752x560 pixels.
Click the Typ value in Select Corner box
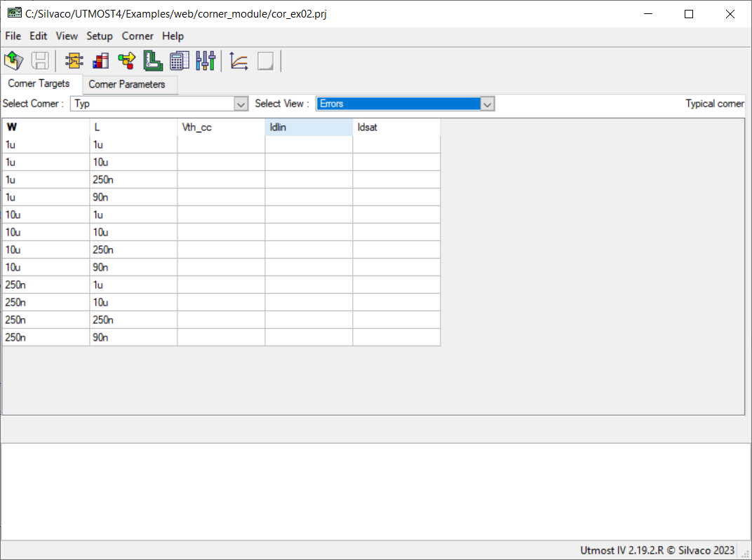[x=82, y=104]
